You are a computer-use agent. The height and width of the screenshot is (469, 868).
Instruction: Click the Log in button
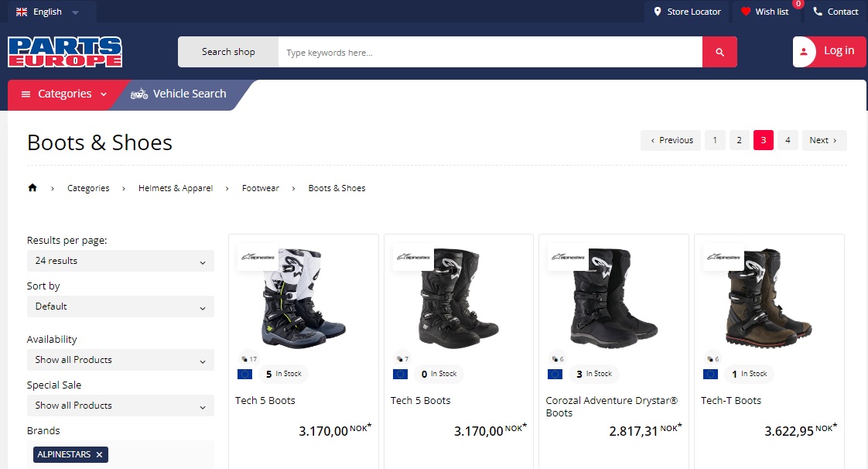[x=829, y=52]
